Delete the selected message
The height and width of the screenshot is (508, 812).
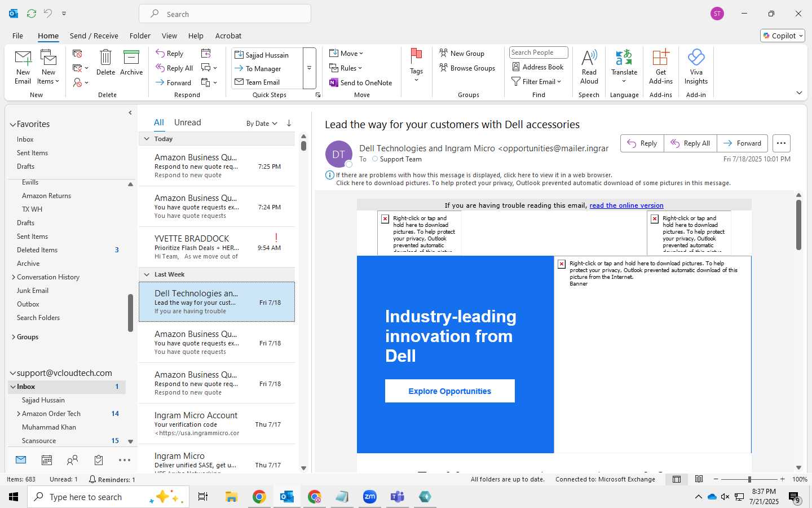(105, 62)
